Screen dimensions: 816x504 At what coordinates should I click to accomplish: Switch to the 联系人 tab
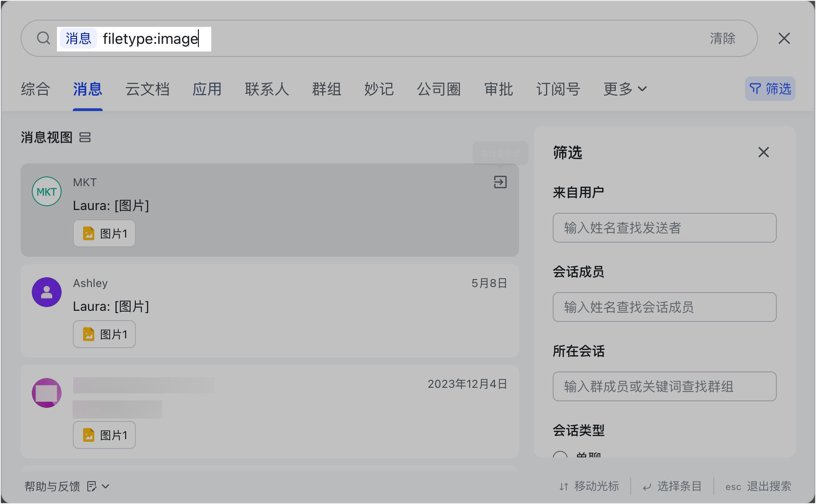pos(267,89)
